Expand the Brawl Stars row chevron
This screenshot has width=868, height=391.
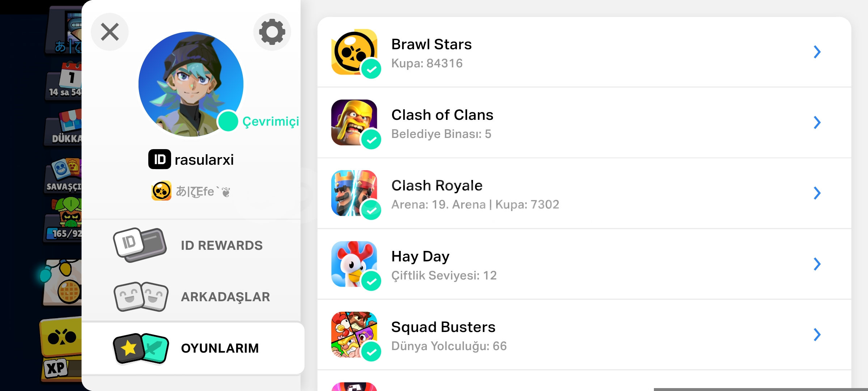tap(817, 52)
